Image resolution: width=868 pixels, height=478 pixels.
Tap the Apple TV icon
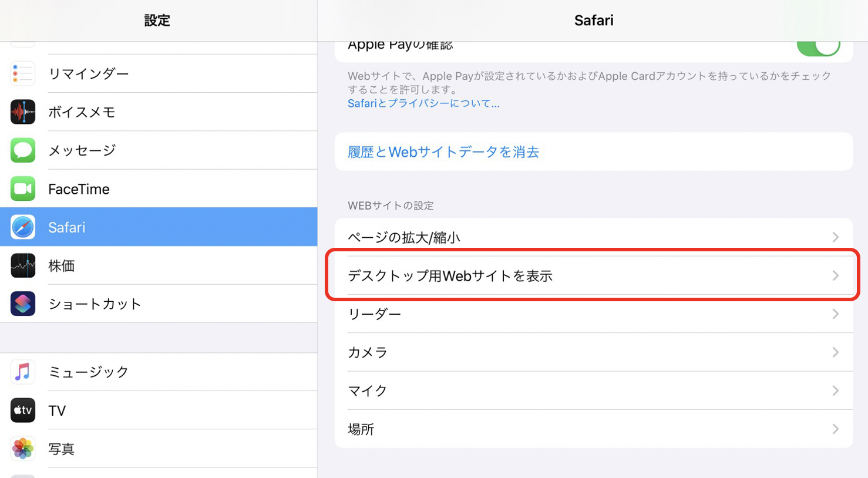23,410
